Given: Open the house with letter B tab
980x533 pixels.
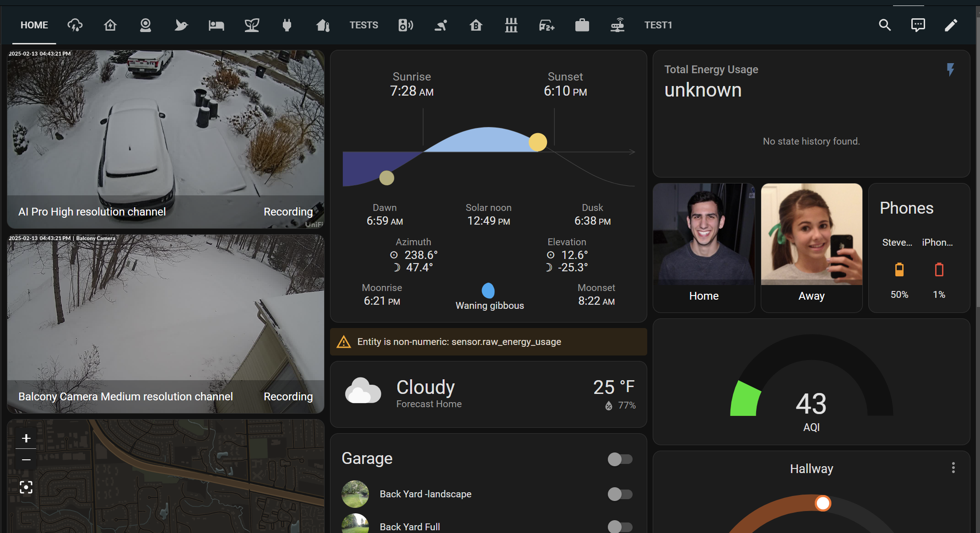Looking at the screenshot, I should pos(476,25).
